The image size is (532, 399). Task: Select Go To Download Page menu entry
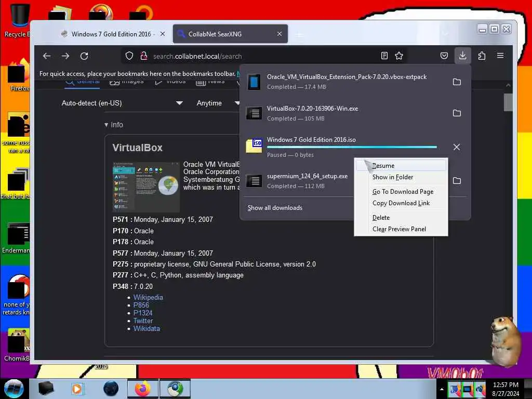point(401,192)
